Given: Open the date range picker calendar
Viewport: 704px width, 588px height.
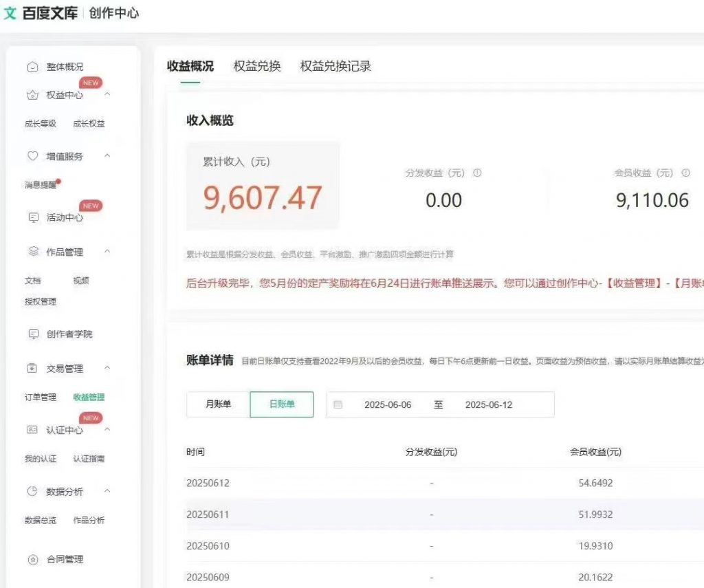Looking at the screenshot, I should tap(338, 404).
